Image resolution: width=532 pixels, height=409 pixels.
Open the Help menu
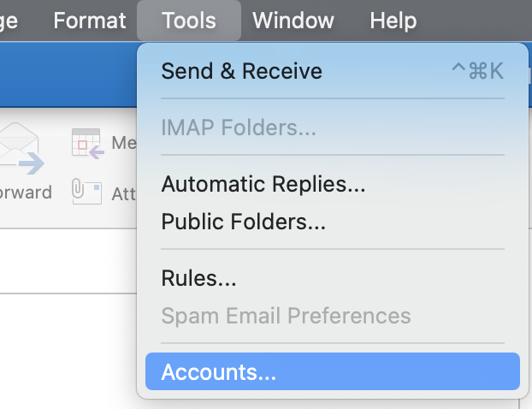[x=393, y=21]
